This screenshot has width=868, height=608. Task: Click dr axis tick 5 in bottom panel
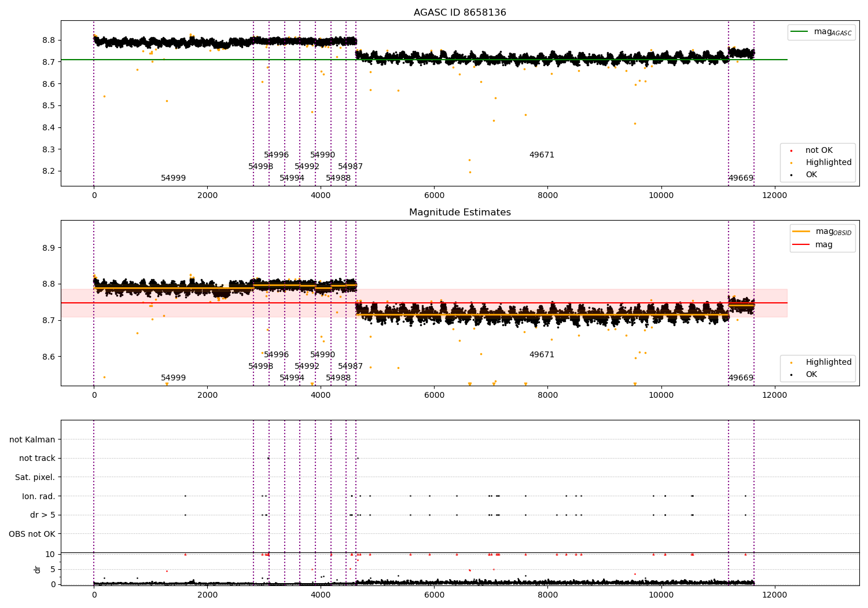pos(53,569)
